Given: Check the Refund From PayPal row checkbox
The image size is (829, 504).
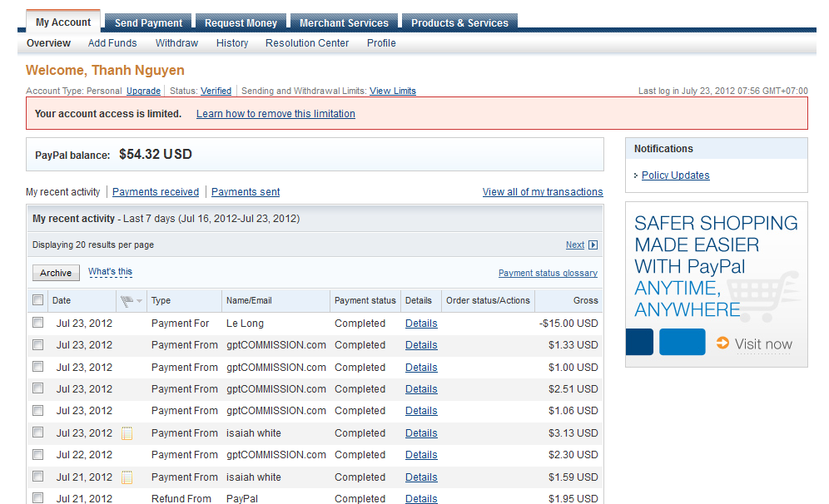Looking at the screenshot, I should point(38,497).
